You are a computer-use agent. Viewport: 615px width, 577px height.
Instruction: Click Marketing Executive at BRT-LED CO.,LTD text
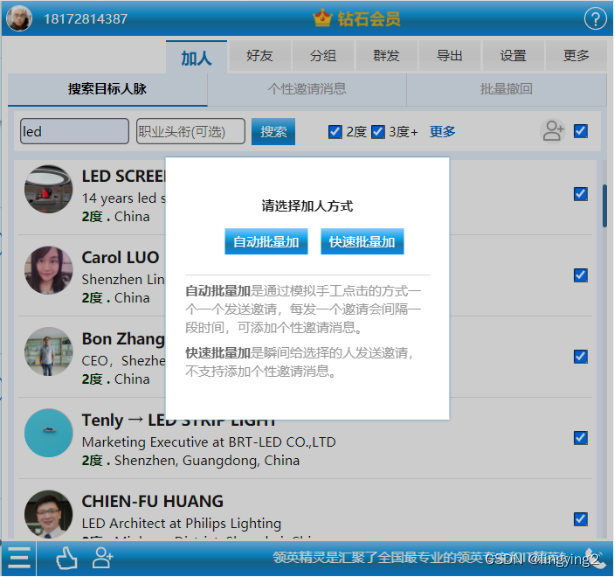tap(209, 442)
